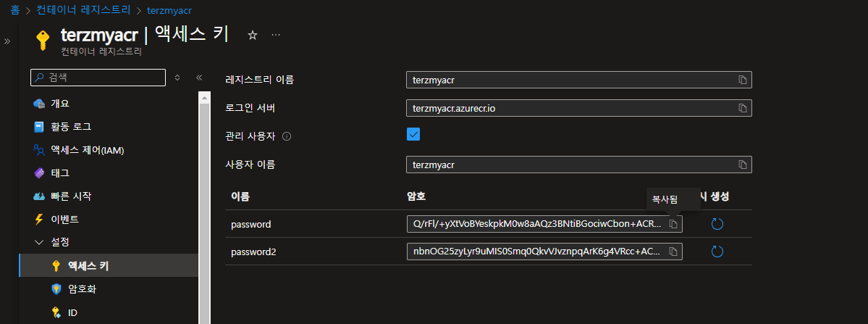The image size is (868, 324).
Task: Copy the password2 key value
Action: coord(673,252)
